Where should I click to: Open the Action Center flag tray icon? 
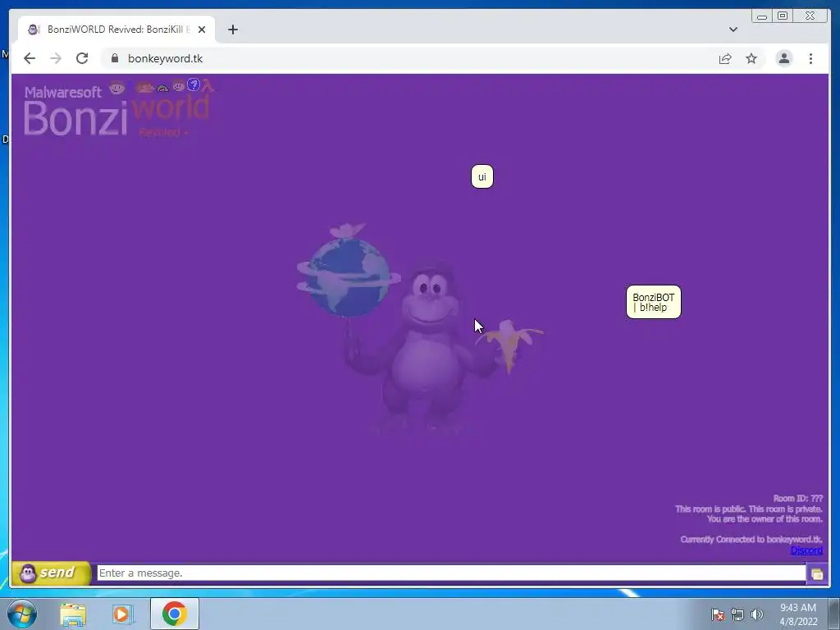click(718, 614)
